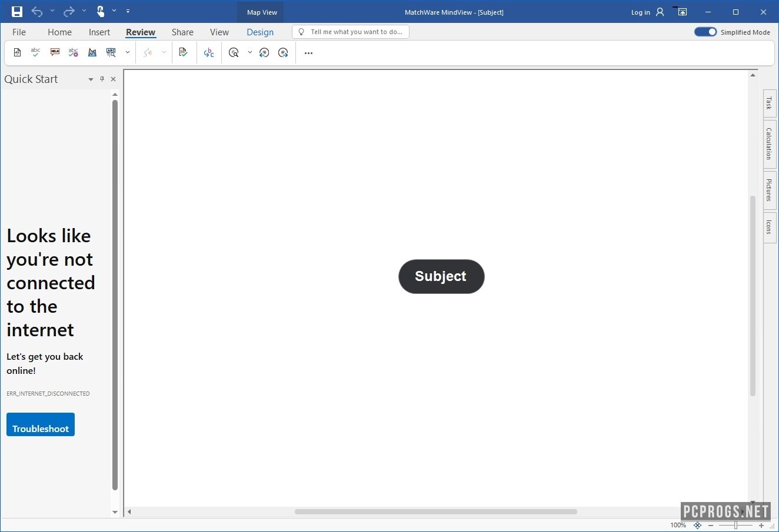Select the Subject root node
This screenshot has width=779, height=532.
(x=441, y=276)
